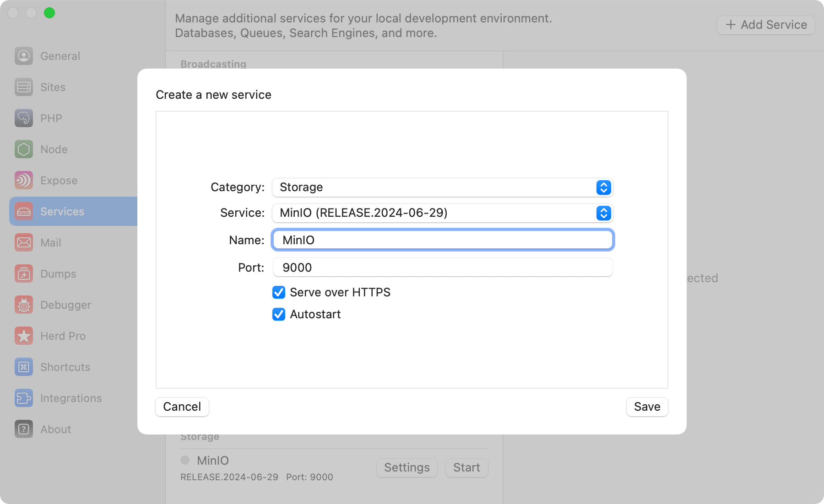The image size is (824, 504).
Task: Toggle Serve over HTTPS on
Action: coord(279,292)
